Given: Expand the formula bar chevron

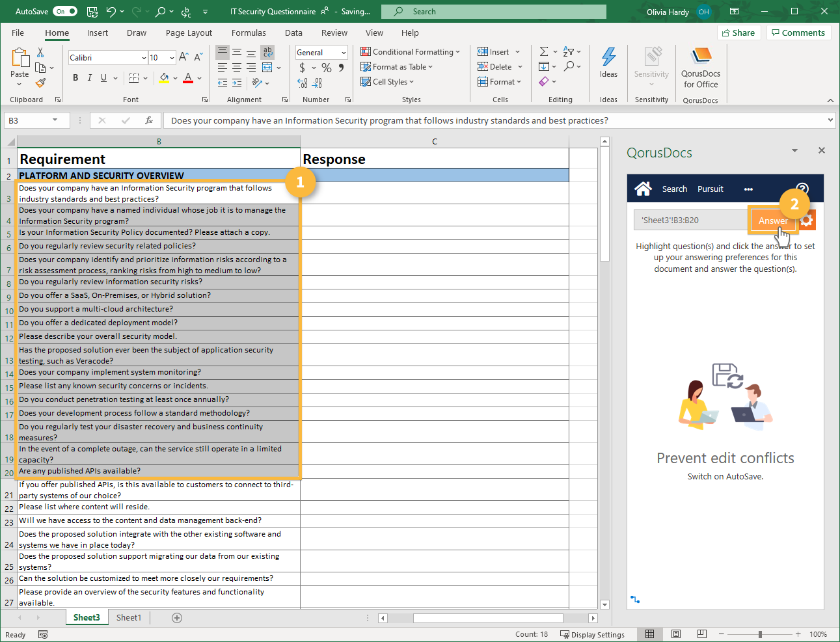Looking at the screenshot, I should (x=830, y=120).
